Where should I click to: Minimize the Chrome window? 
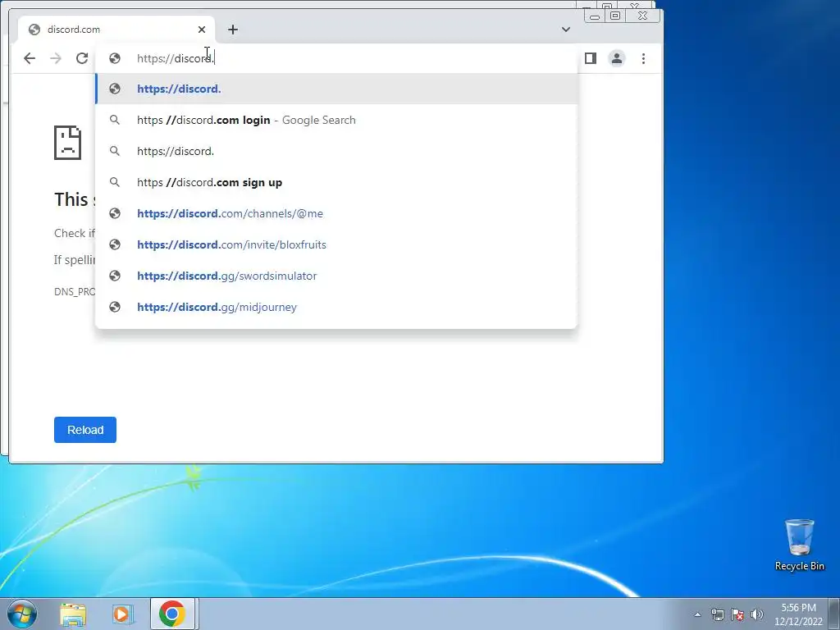[x=595, y=16]
